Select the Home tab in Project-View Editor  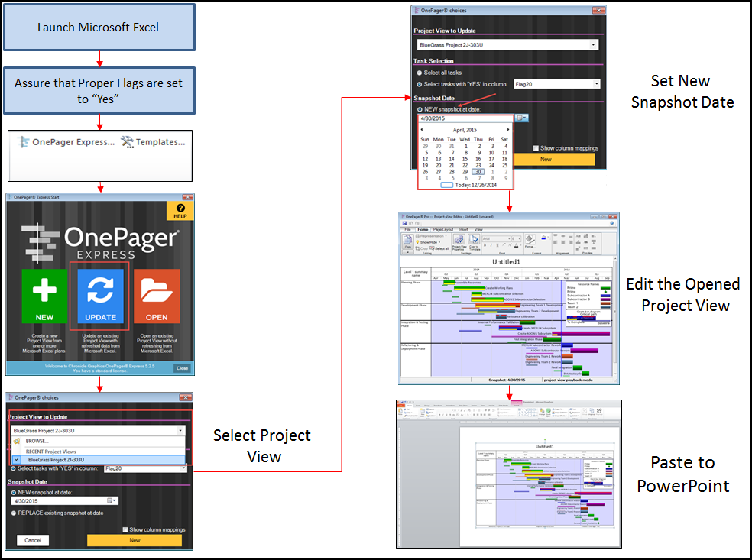(x=424, y=230)
